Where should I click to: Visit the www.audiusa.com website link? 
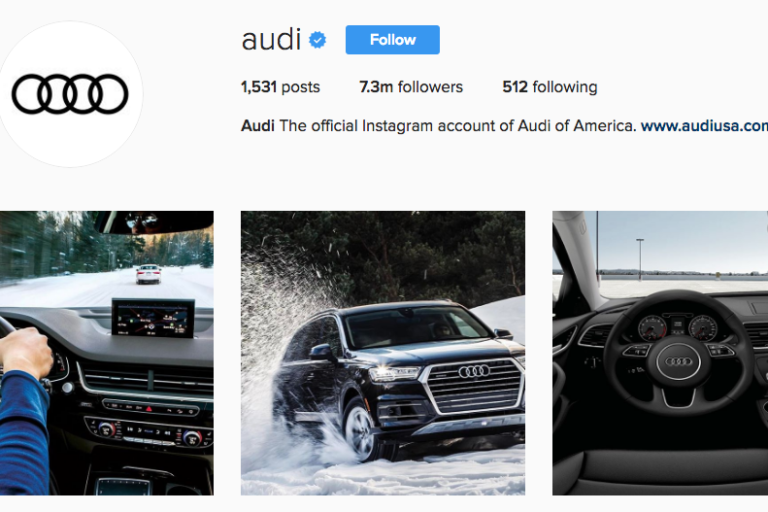[x=704, y=126]
